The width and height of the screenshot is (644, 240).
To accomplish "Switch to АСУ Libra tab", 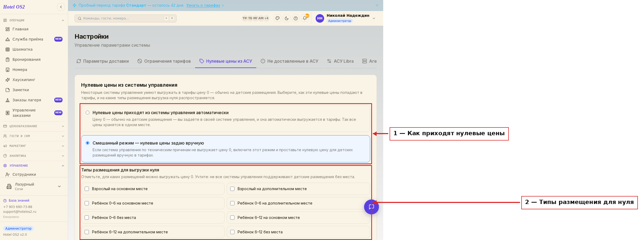I will 340,61.
